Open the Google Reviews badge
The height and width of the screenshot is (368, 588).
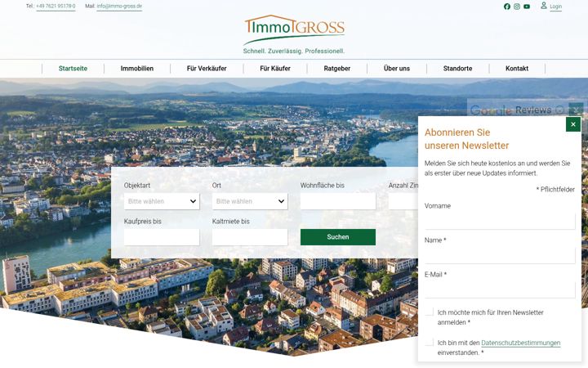click(x=517, y=110)
